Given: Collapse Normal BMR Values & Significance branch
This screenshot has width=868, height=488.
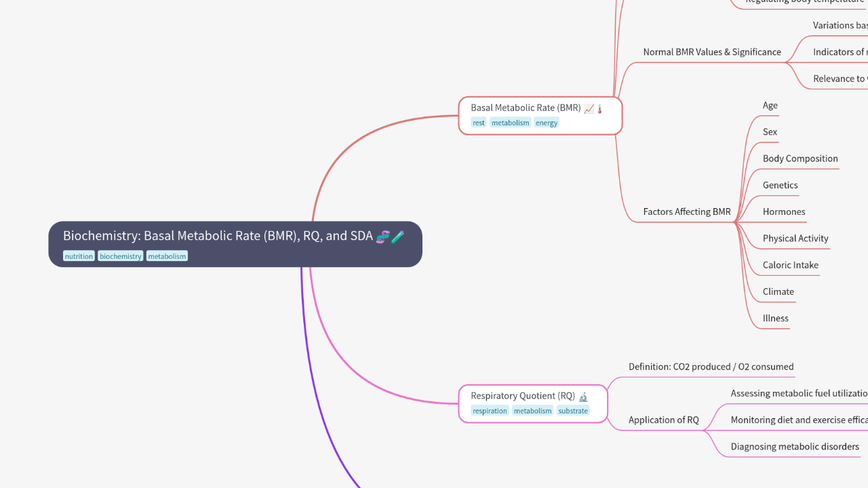Looking at the screenshot, I should 785,62.
